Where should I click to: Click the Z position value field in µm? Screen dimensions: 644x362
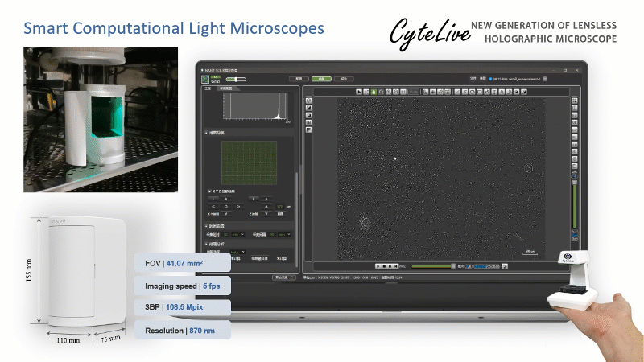click(x=280, y=207)
